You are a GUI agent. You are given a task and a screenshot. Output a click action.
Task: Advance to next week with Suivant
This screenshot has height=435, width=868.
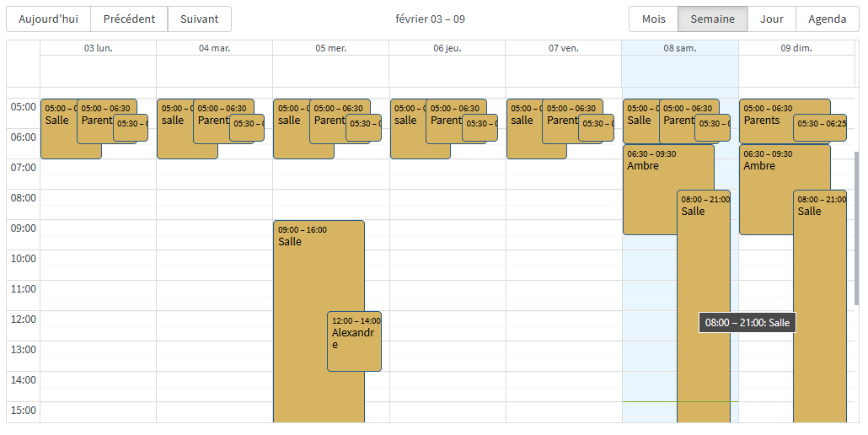click(199, 19)
